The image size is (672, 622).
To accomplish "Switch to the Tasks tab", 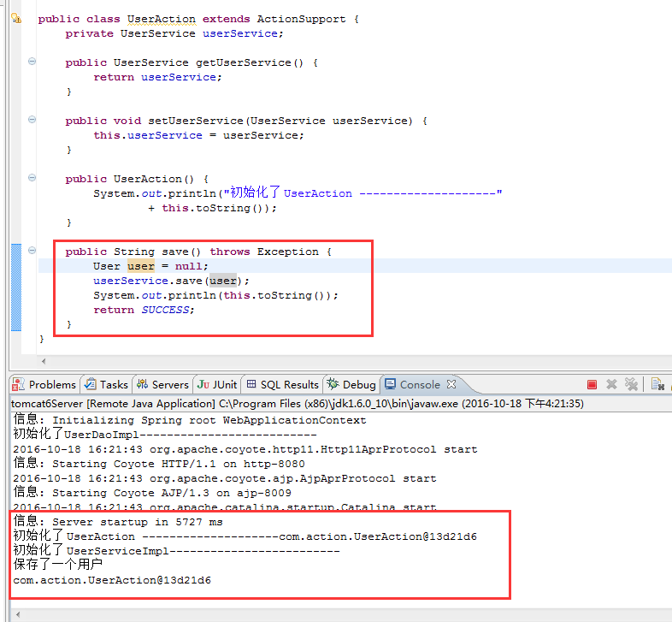I will [x=107, y=384].
